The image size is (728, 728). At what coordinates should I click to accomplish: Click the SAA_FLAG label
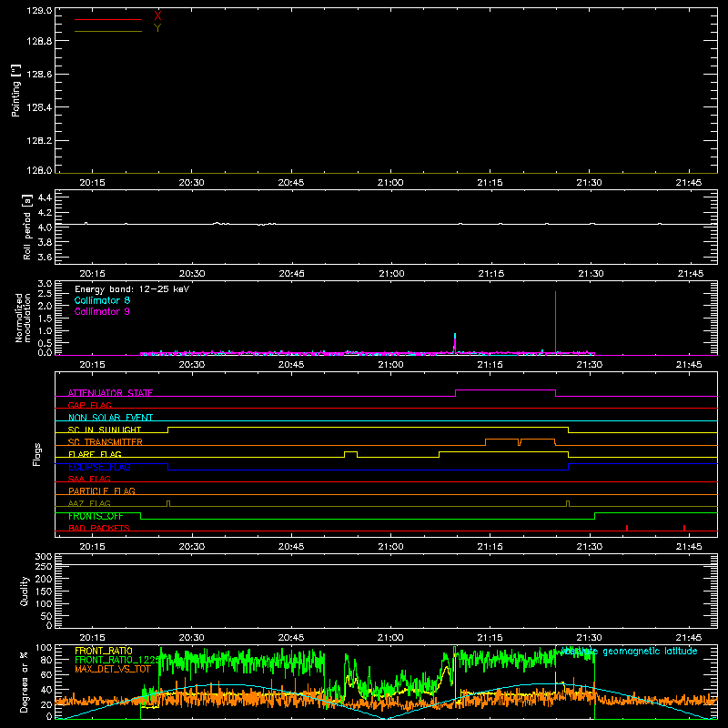(x=89, y=479)
